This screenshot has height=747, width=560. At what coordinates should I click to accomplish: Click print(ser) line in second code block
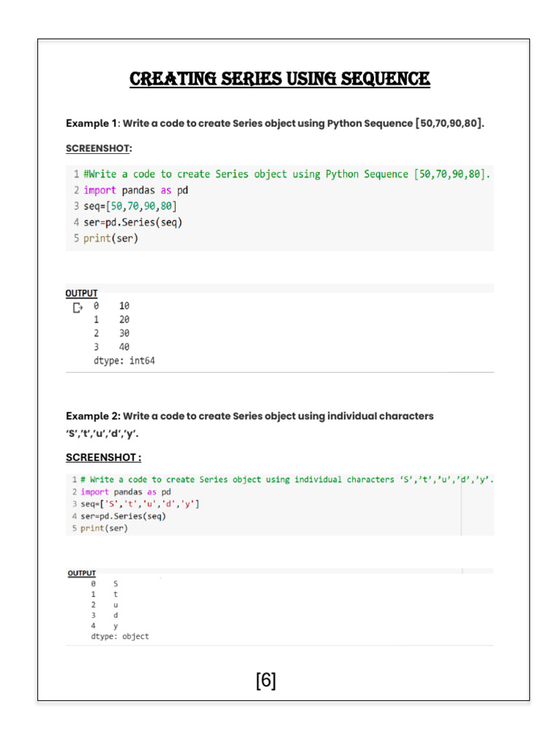click(x=104, y=528)
